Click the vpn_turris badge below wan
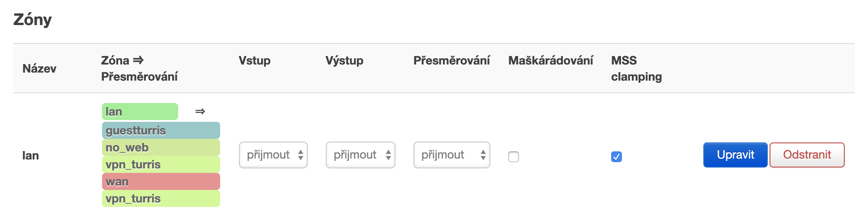 (161, 198)
